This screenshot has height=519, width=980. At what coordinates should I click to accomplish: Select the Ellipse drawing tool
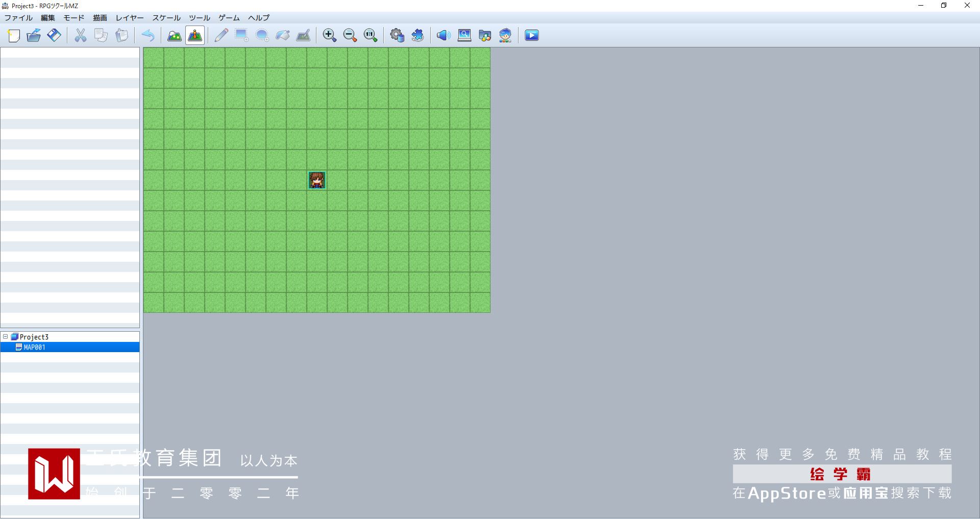(x=262, y=35)
